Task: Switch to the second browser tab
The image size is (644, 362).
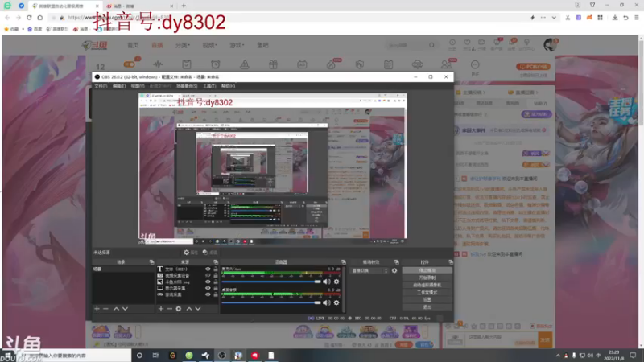Action: click(x=139, y=6)
